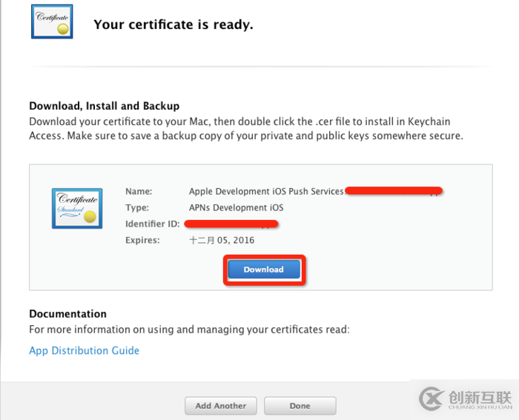Click the 'Name:' label
This screenshot has height=420, width=519.
coord(139,191)
